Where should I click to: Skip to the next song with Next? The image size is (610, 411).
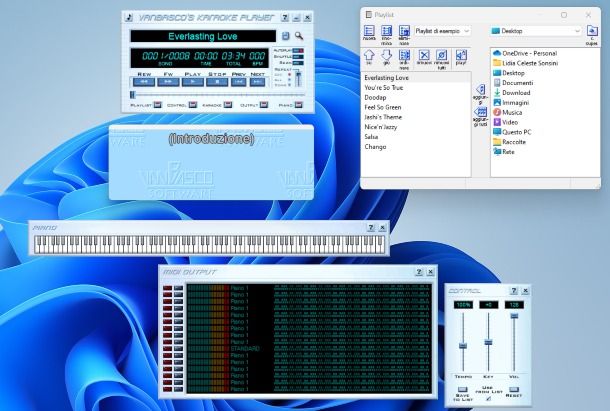pos(257,82)
